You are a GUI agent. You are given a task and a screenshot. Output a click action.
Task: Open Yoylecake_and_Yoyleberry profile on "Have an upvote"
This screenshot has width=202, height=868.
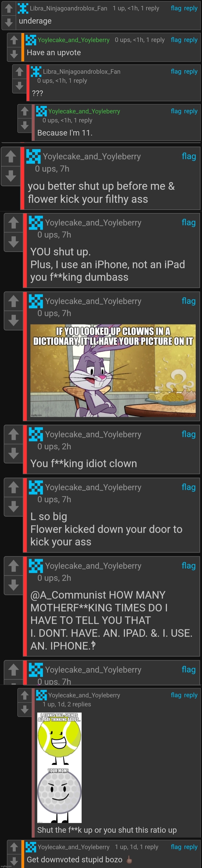pyautogui.click(x=74, y=40)
